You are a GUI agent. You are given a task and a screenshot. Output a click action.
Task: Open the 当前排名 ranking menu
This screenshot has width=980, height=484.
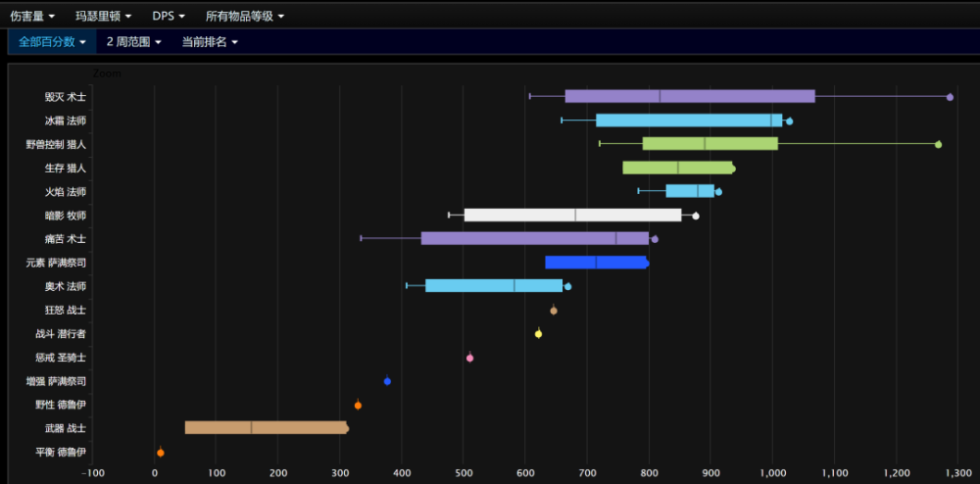tap(210, 42)
